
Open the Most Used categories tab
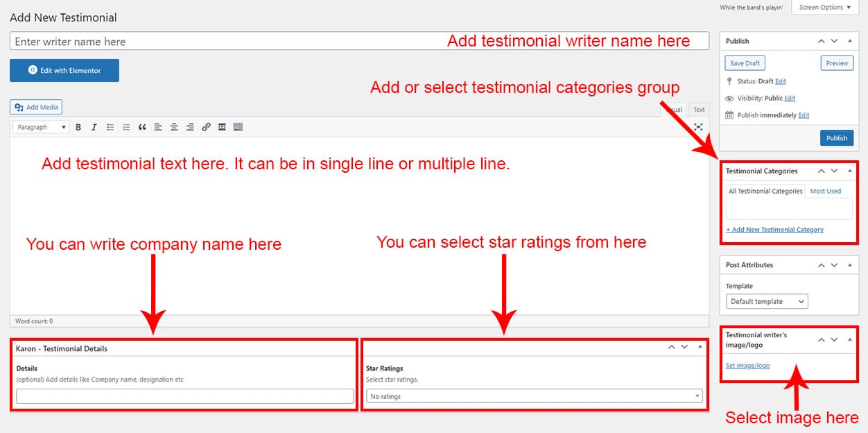(825, 192)
